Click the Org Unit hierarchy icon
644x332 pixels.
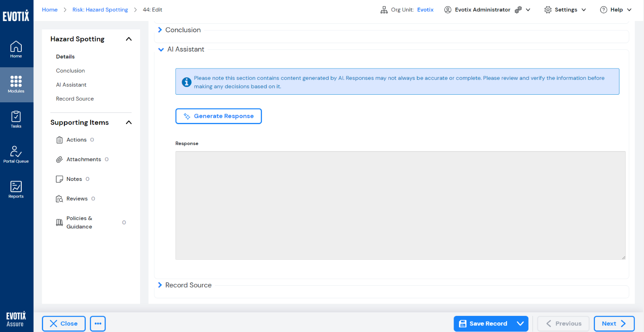tap(384, 10)
